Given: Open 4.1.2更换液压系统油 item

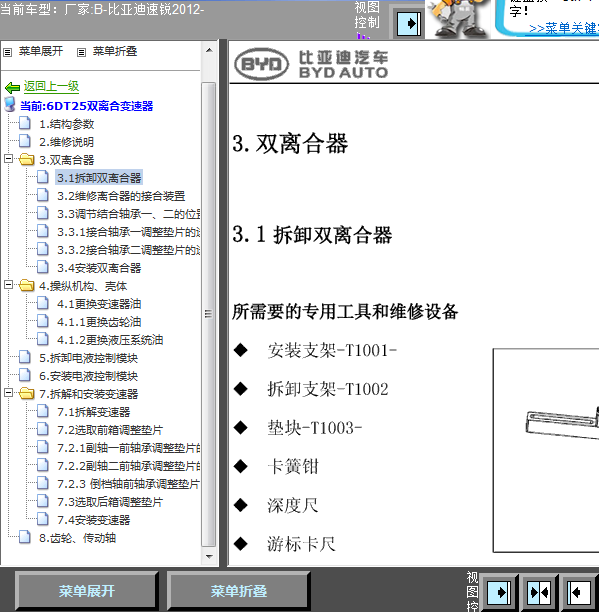Looking at the screenshot, I should [x=110, y=340].
